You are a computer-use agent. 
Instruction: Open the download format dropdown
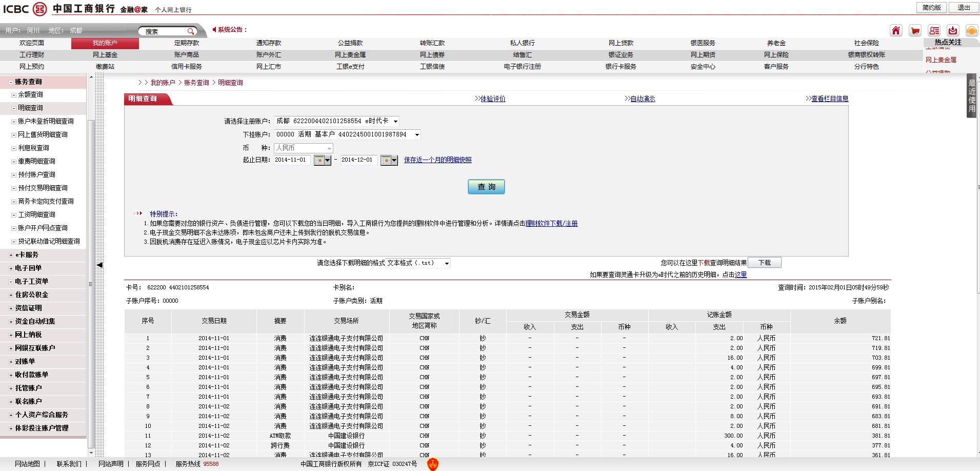coord(447,264)
